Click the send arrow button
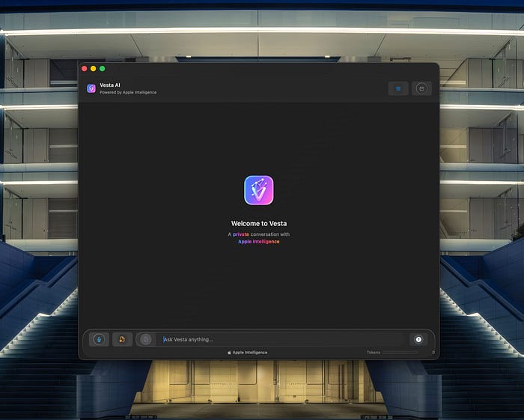The image size is (524, 420). pyautogui.click(x=418, y=339)
